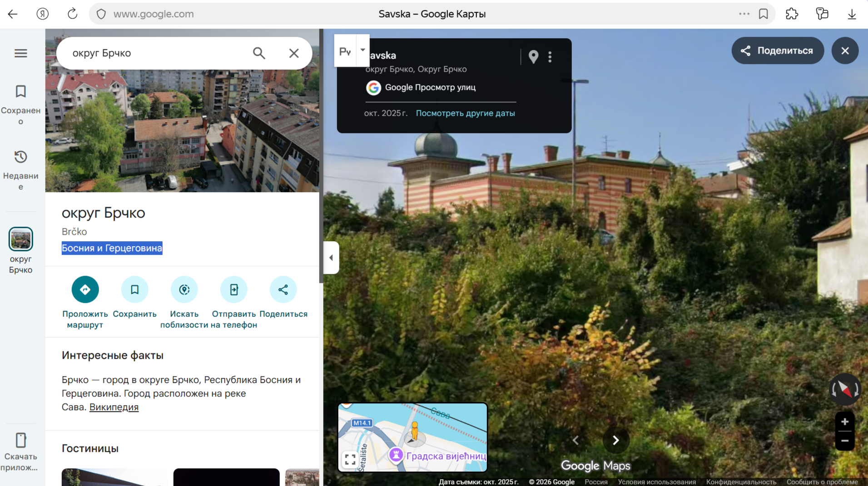The image size is (868, 486).
Task: Open Street View three-dot options menu
Action: pos(550,57)
